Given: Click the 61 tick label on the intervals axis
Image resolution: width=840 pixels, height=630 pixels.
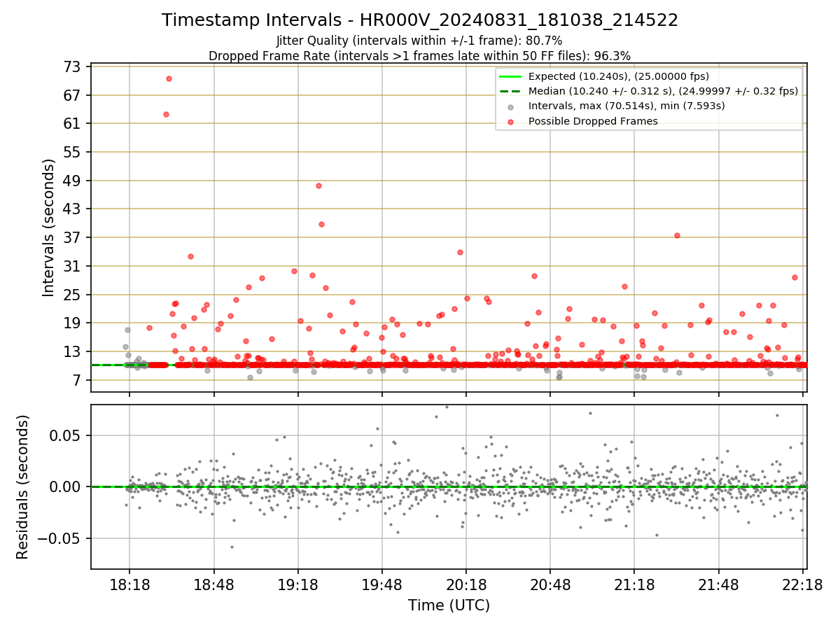Looking at the screenshot, I should [x=73, y=123].
